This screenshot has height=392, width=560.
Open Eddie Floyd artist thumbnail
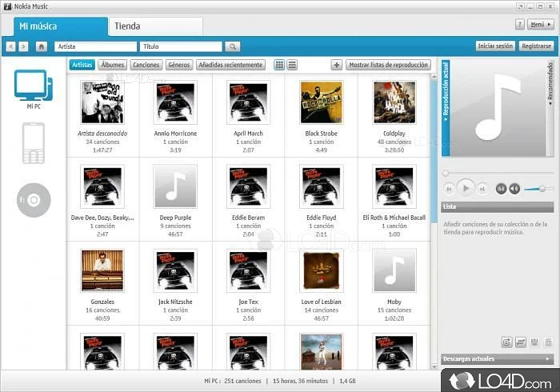pos(321,186)
